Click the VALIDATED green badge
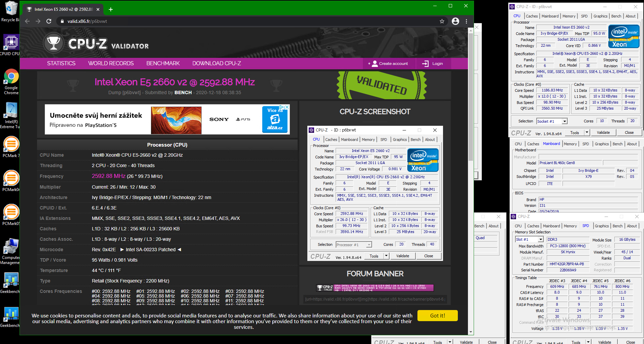 [x=382, y=85]
